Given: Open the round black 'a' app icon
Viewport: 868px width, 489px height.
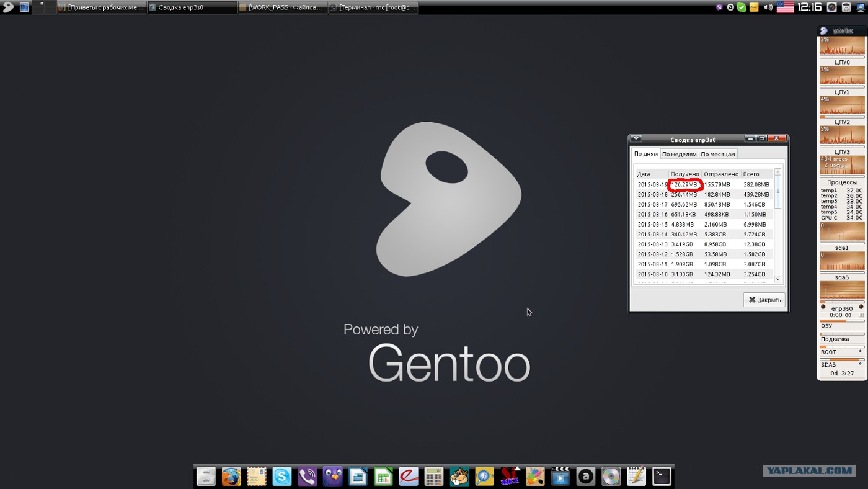Looking at the screenshot, I should coord(586,477).
